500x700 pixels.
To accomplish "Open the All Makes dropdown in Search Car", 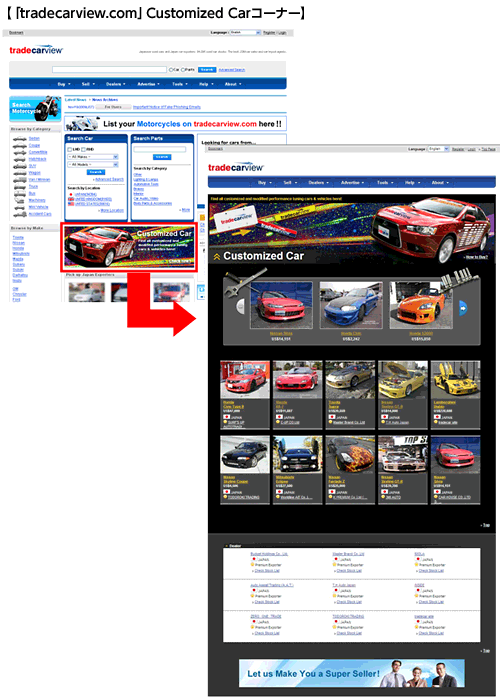I will pyautogui.click(x=93, y=157).
